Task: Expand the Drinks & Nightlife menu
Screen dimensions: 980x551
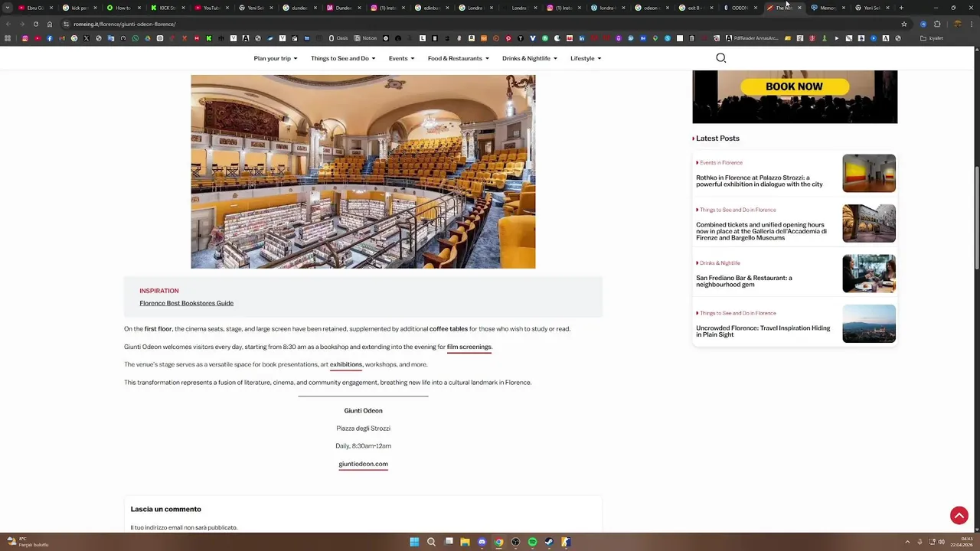Action: [x=530, y=58]
